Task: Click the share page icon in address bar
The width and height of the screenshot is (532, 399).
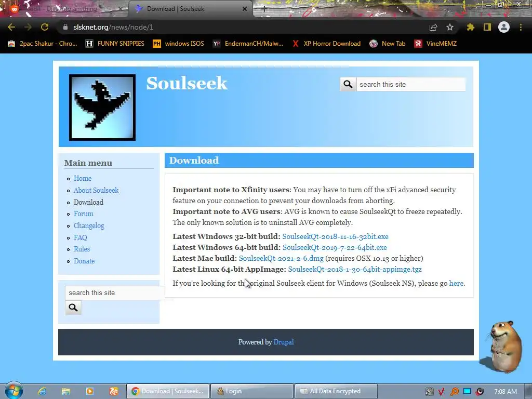Action: coord(433,27)
